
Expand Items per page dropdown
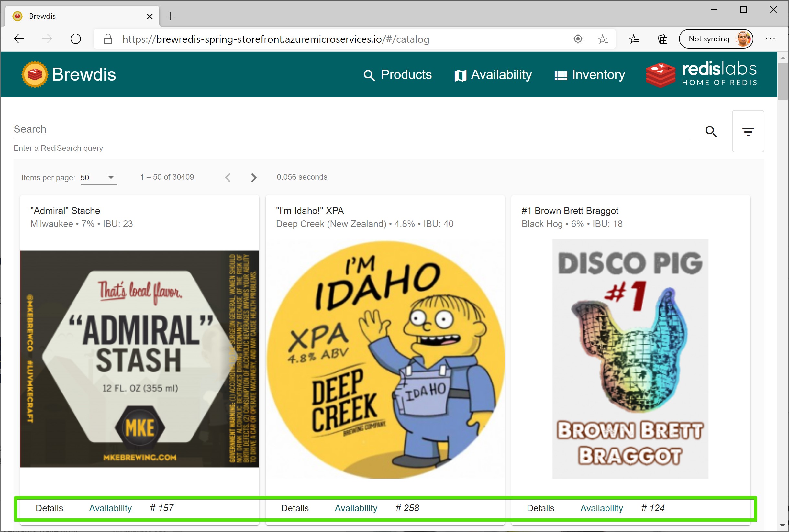pyautogui.click(x=98, y=177)
